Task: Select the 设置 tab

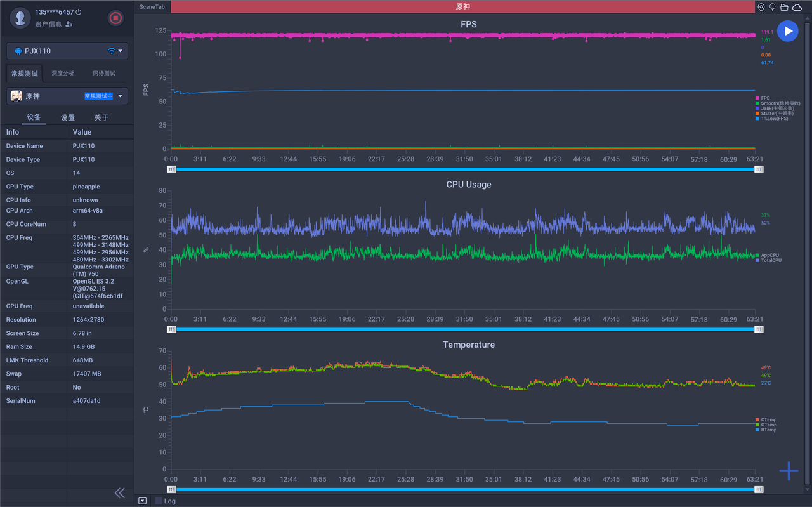Action: 68,117
